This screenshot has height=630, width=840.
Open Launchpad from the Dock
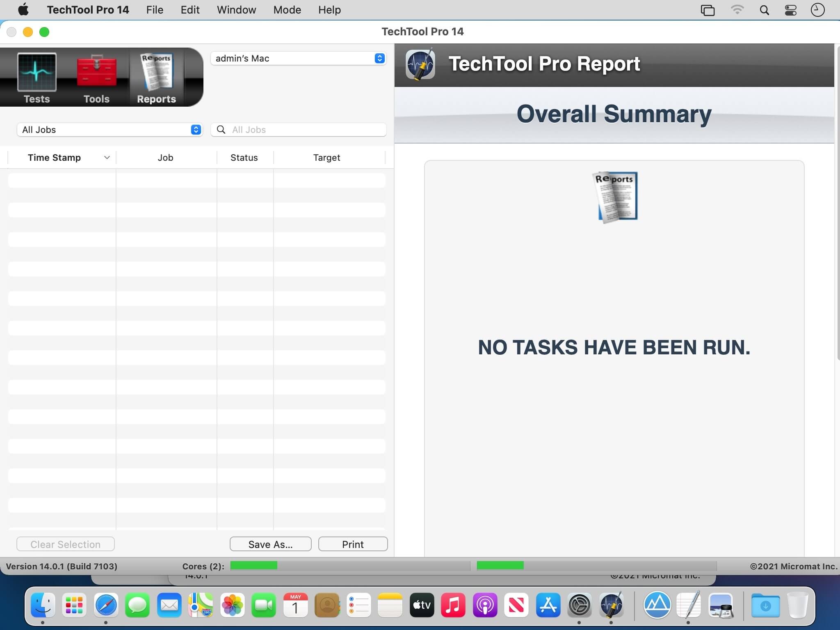[x=74, y=605]
